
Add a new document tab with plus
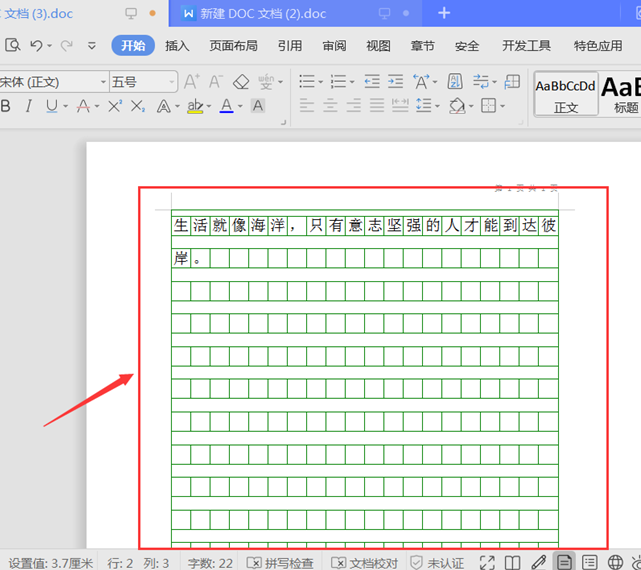click(444, 13)
